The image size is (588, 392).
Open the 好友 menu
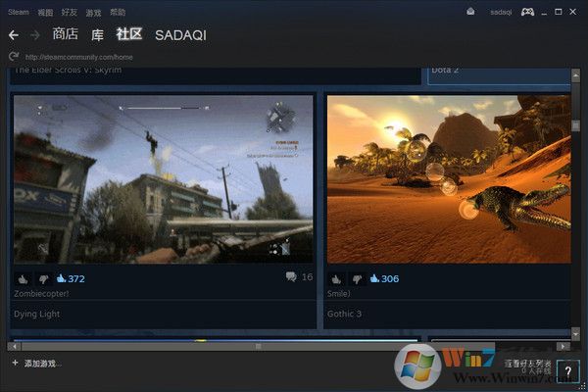[x=69, y=13]
